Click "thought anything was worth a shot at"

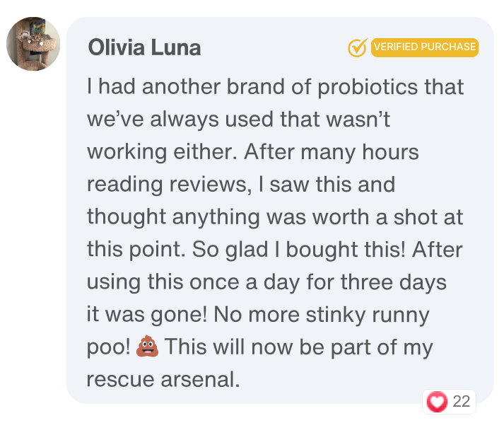coord(275,217)
